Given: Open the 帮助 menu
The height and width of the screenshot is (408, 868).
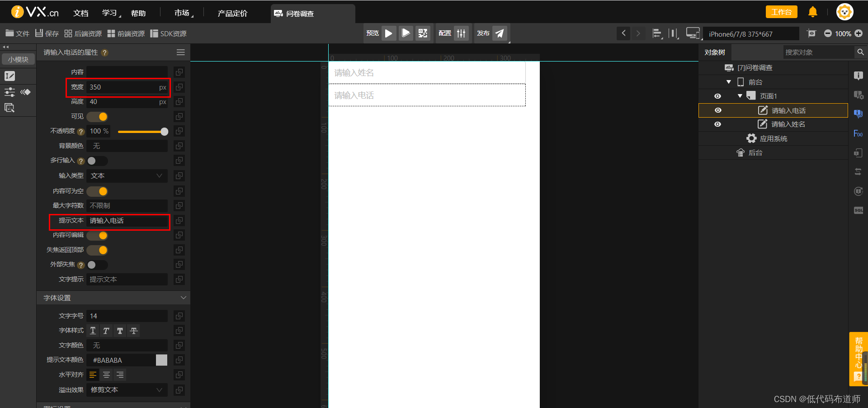Looking at the screenshot, I should pos(138,13).
